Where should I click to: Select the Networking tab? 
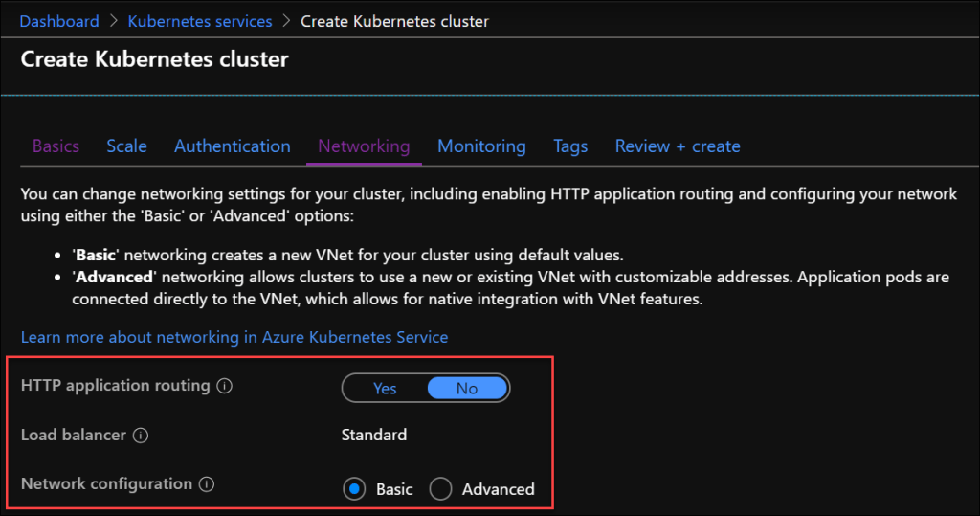click(364, 146)
